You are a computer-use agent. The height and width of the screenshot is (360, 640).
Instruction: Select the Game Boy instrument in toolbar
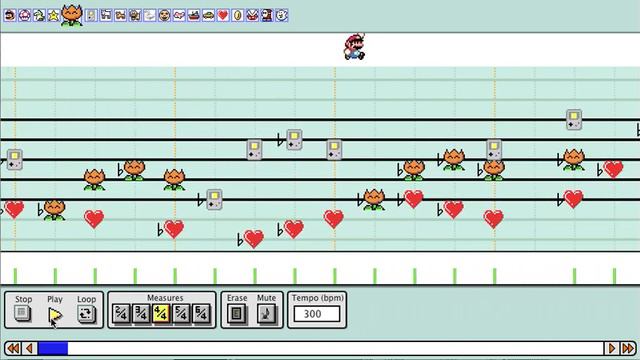coord(91,16)
